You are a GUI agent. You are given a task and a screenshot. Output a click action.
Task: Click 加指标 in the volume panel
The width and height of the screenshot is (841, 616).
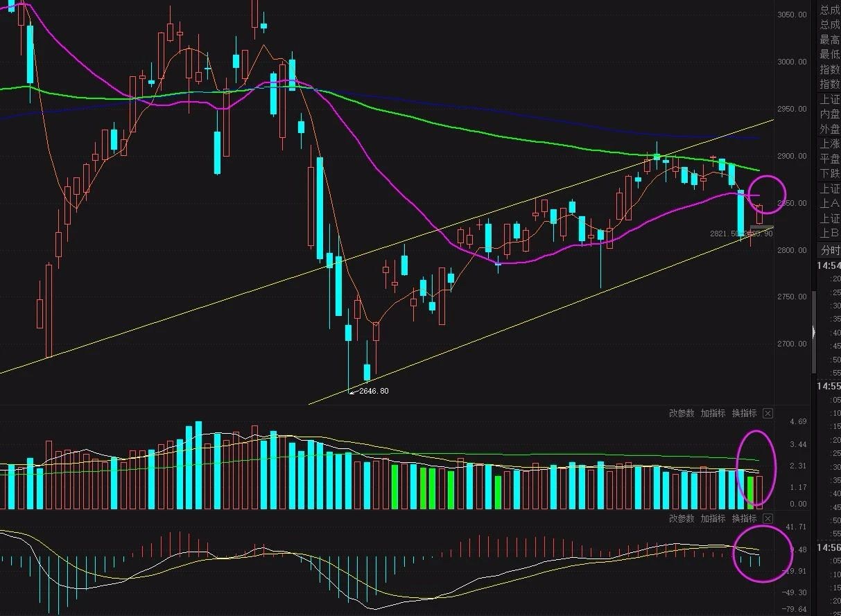[713, 414]
